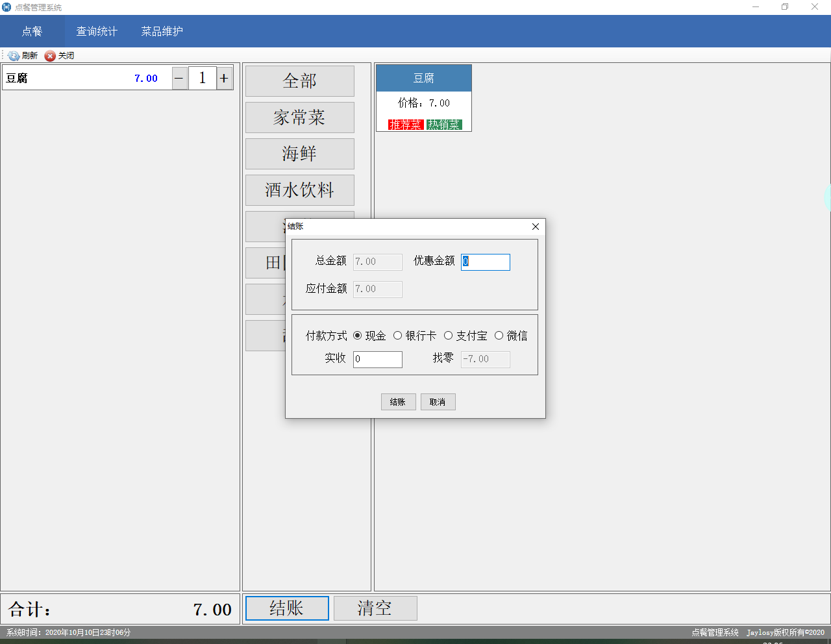The width and height of the screenshot is (831, 644).
Task: Close the 结账 dialog with X
Action: click(536, 227)
